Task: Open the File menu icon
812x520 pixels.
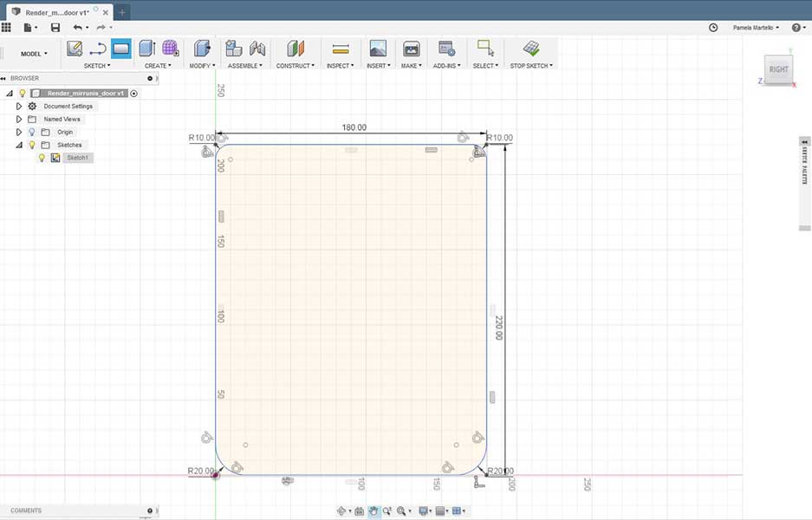Action: click(28, 27)
